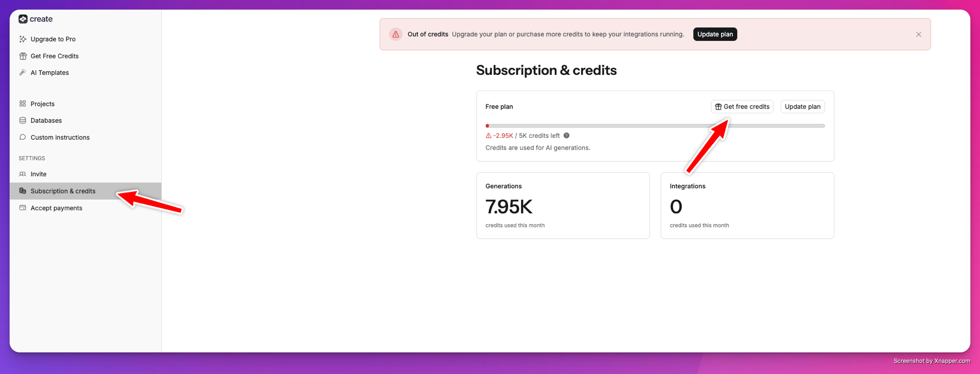Dismiss the Out of credits banner
Viewport: 980px width, 374px height.
pyautogui.click(x=918, y=34)
